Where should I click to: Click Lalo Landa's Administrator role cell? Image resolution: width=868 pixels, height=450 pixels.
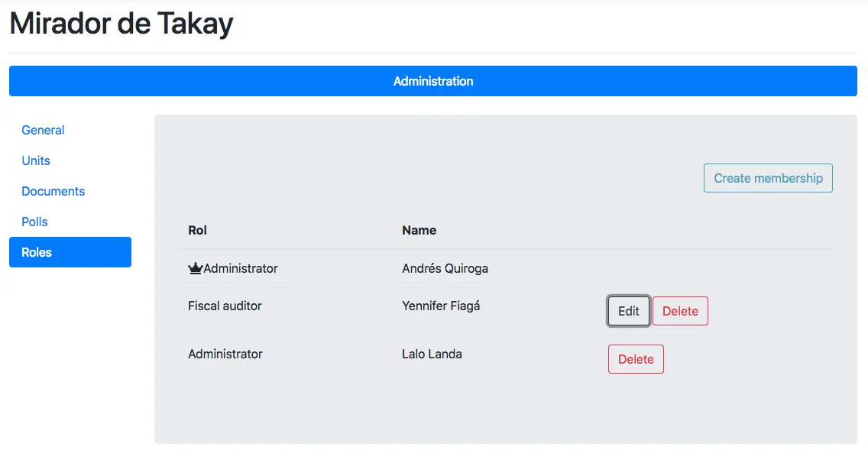(225, 354)
